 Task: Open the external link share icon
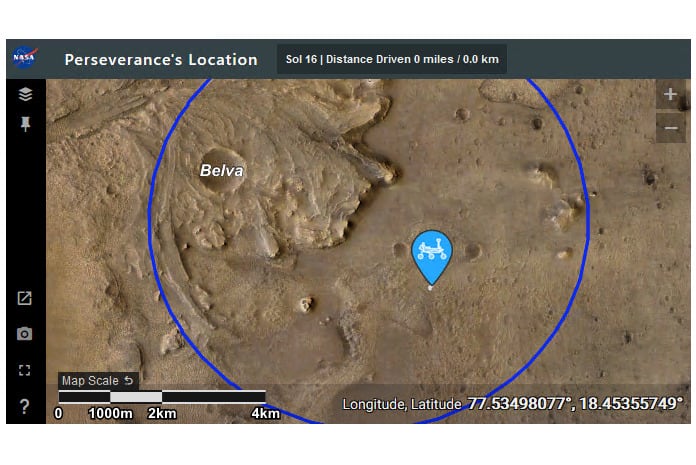coord(24,298)
